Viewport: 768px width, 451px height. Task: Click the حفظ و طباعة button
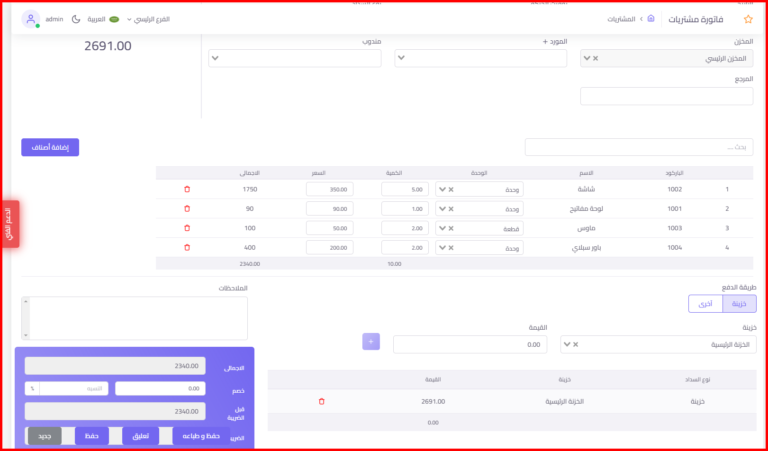coord(201,436)
